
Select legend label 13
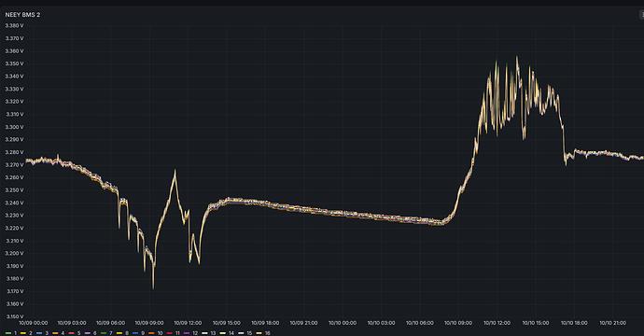[x=213, y=333]
